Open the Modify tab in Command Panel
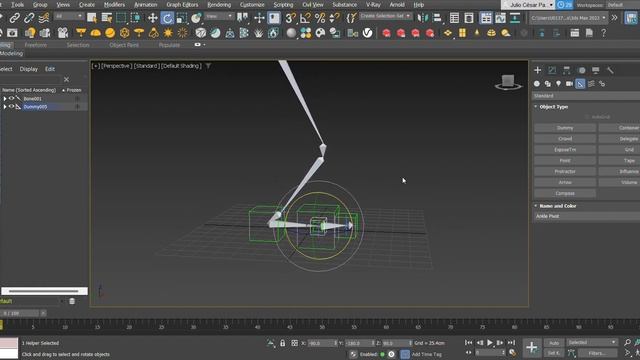The image size is (640, 360). 552,70
